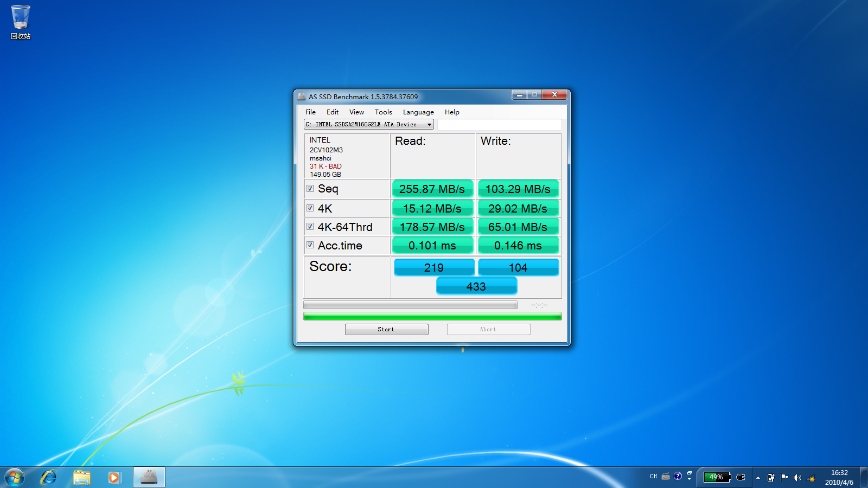Screen dimensions: 868x488
Task: Uncheck the Seq test checkbox
Action: point(310,189)
